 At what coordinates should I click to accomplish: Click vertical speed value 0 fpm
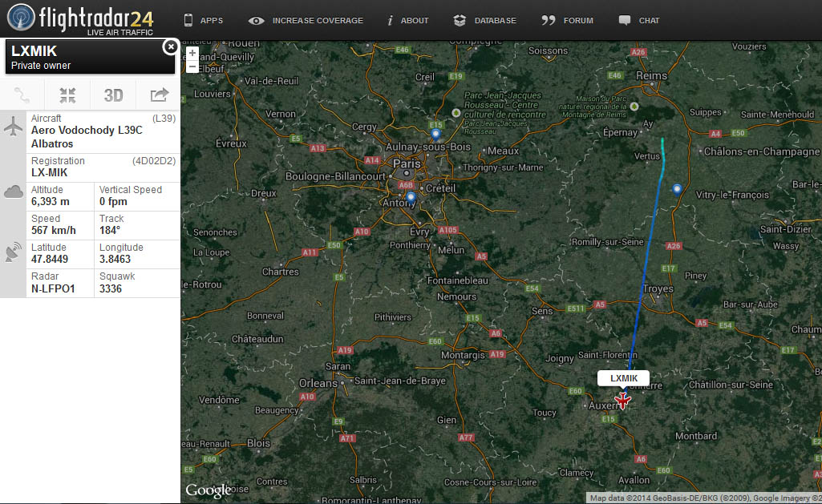[113, 201]
